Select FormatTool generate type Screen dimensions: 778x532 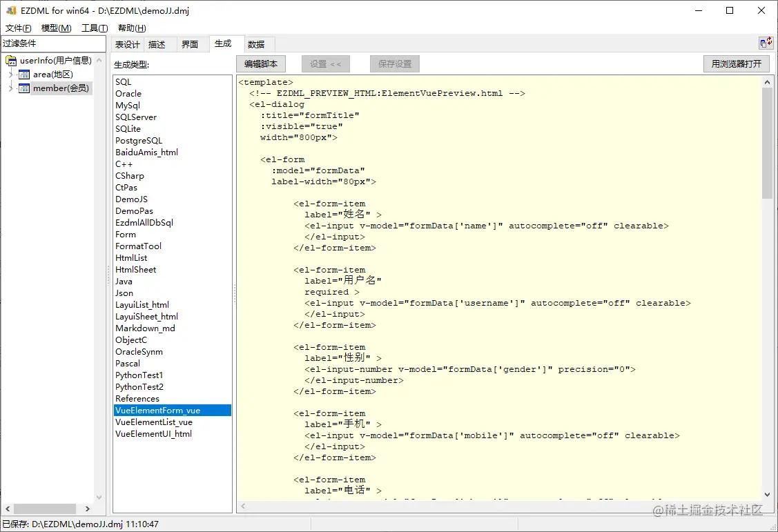[172, 246]
